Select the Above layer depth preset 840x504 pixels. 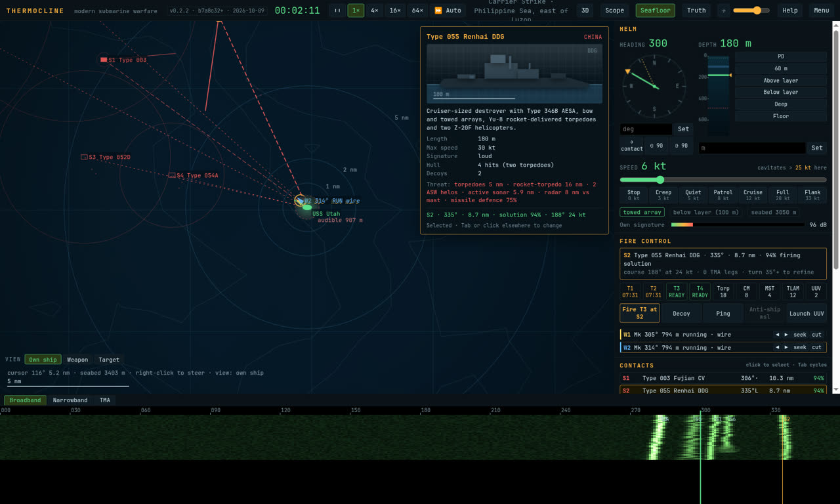[x=781, y=80]
